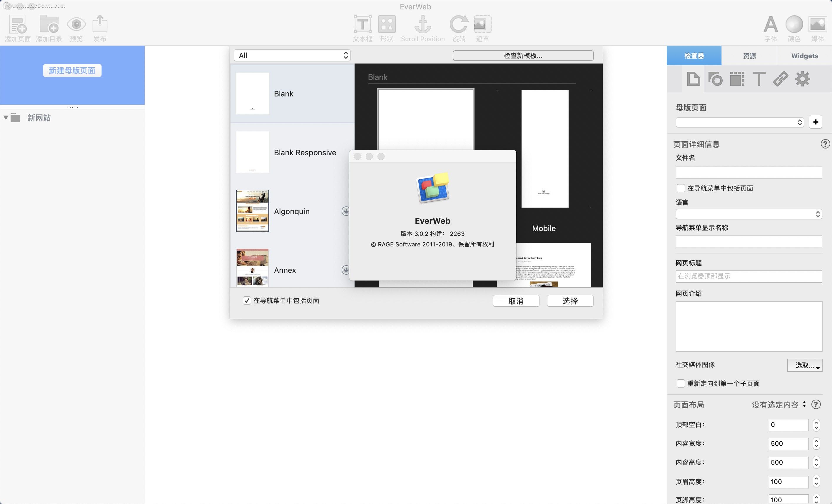Select the Algonquin template row

point(293,211)
